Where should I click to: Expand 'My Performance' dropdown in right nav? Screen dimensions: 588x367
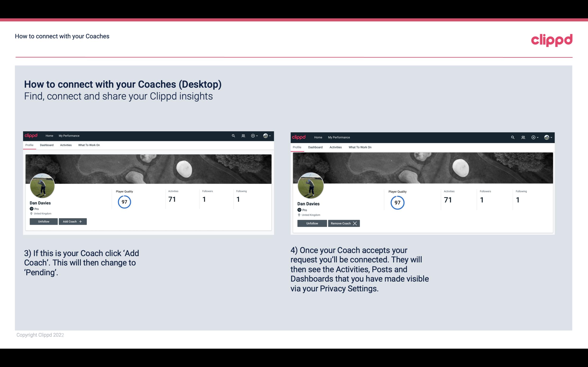tap(339, 137)
